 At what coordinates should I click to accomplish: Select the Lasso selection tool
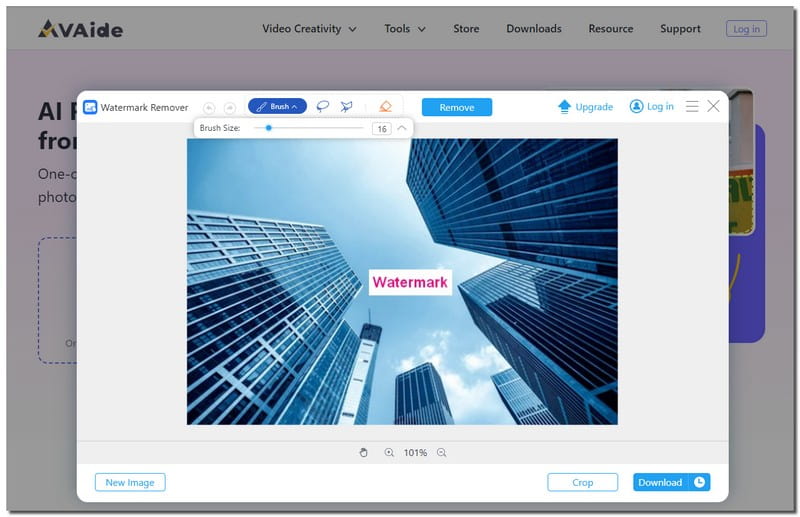pos(323,107)
